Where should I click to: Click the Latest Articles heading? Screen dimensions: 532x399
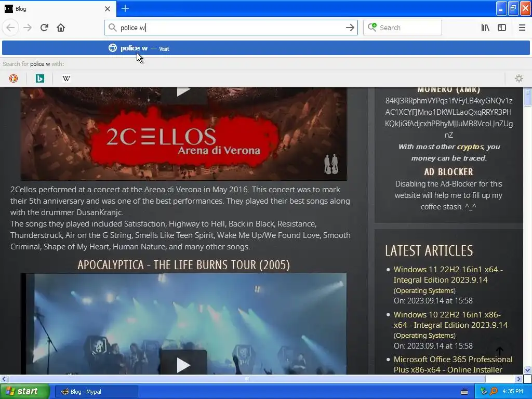click(x=429, y=250)
